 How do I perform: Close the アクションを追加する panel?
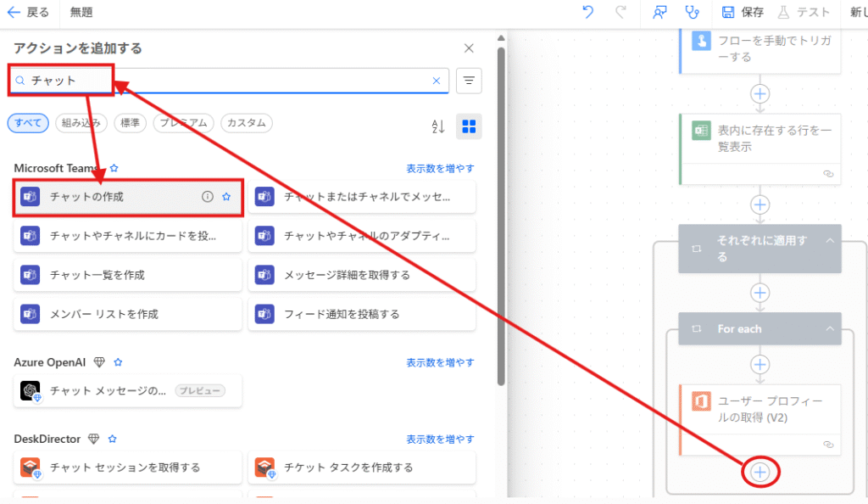coord(469,48)
